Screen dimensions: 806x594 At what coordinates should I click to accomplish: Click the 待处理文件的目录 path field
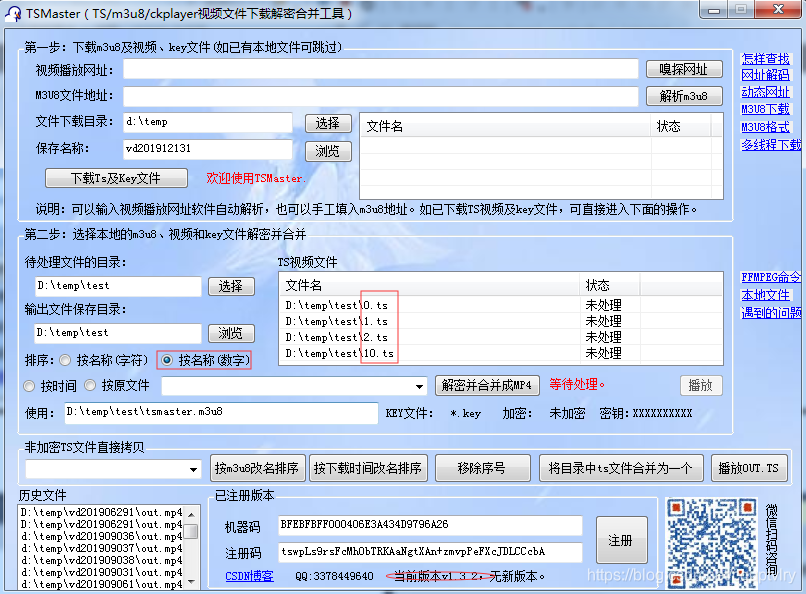click(118, 286)
